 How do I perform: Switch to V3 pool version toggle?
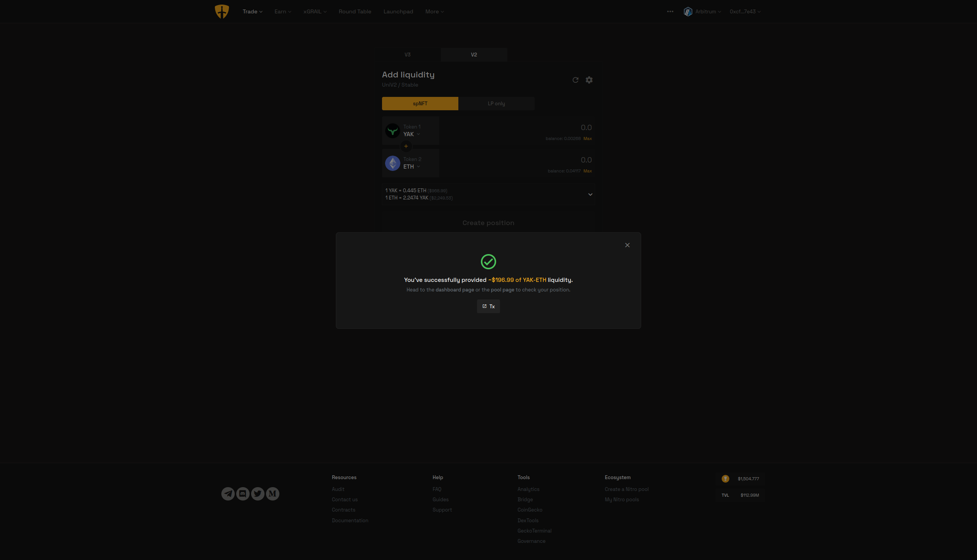(x=407, y=54)
